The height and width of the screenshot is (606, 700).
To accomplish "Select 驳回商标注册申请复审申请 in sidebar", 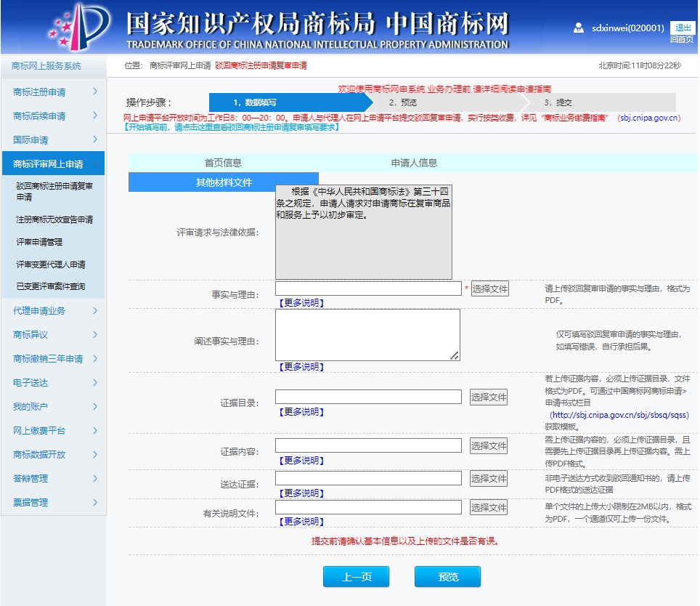I will coord(54,191).
